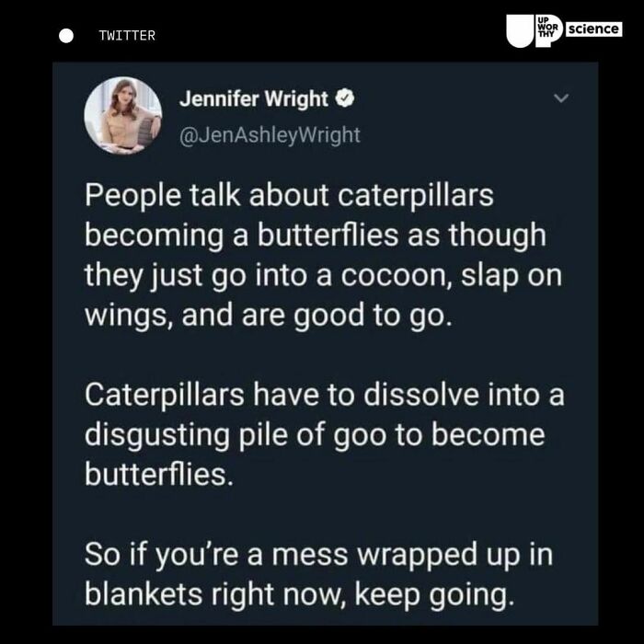Click the line 'Caterpillars have to dissolve into a'

click(x=325, y=395)
